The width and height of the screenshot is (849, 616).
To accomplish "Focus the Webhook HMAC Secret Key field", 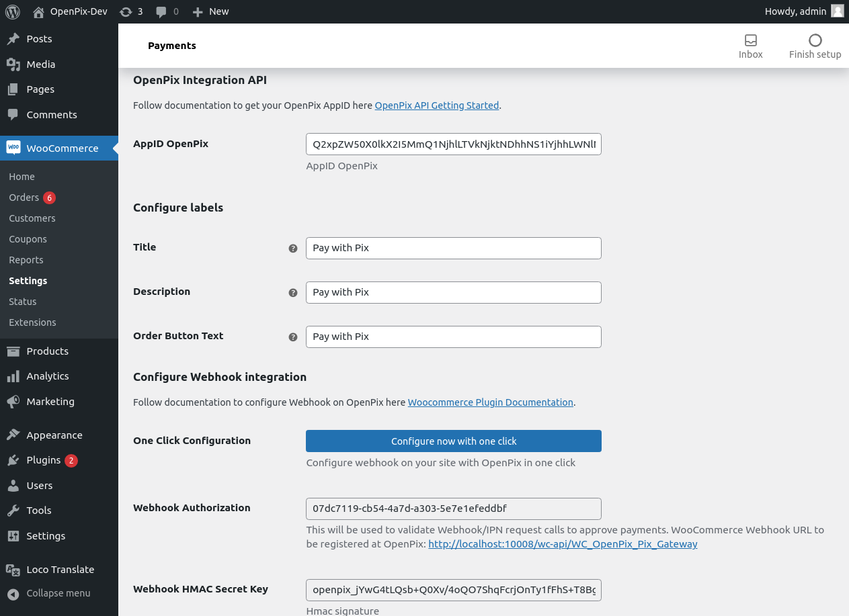I will [x=453, y=590].
